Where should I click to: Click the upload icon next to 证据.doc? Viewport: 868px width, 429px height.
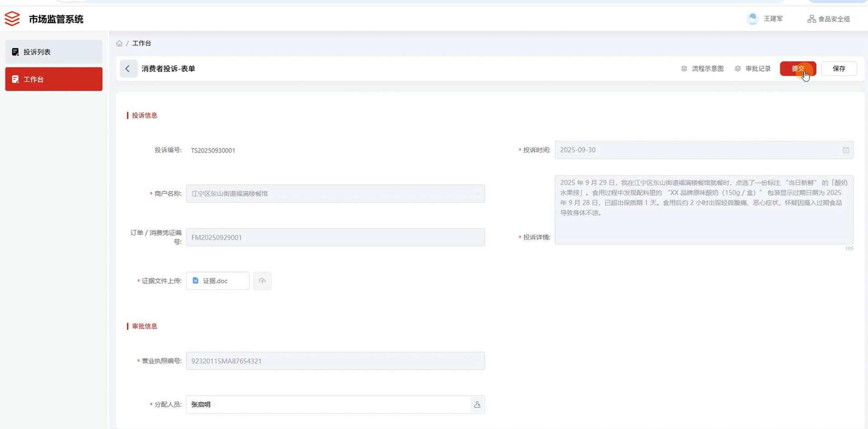tap(262, 281)
